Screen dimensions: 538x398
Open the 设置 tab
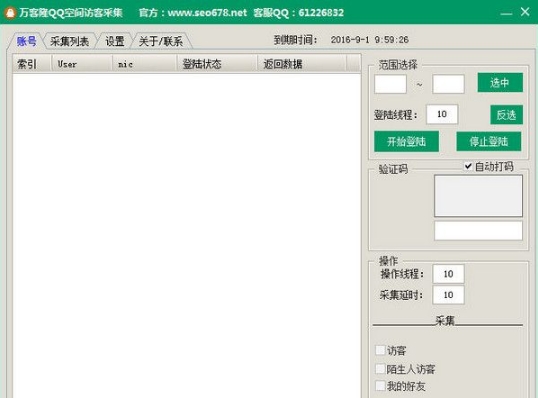[115, 42]
